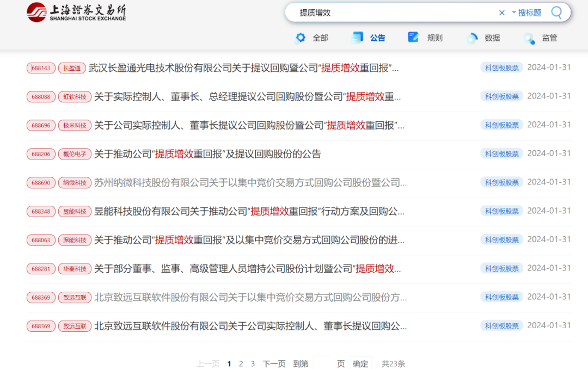588x369 pixels.
Task: Click the 华秦科技 company tag
Action: (x=75, y=269)
